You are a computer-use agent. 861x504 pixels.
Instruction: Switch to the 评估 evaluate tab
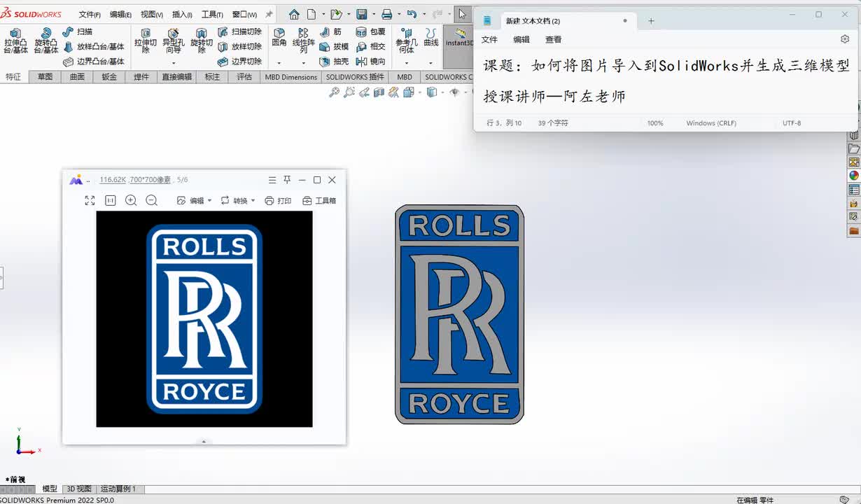click(x=244, y=77)
